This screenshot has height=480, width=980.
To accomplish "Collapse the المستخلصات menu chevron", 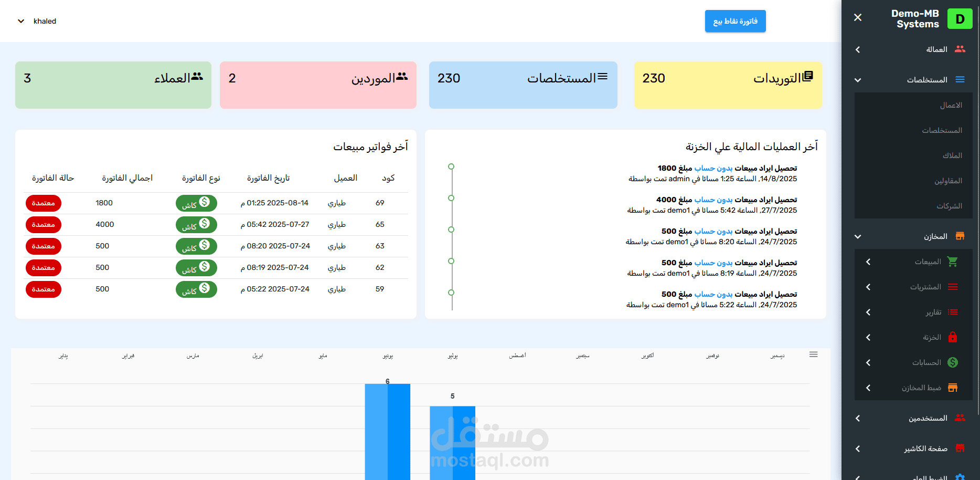I will click(858, 80).
